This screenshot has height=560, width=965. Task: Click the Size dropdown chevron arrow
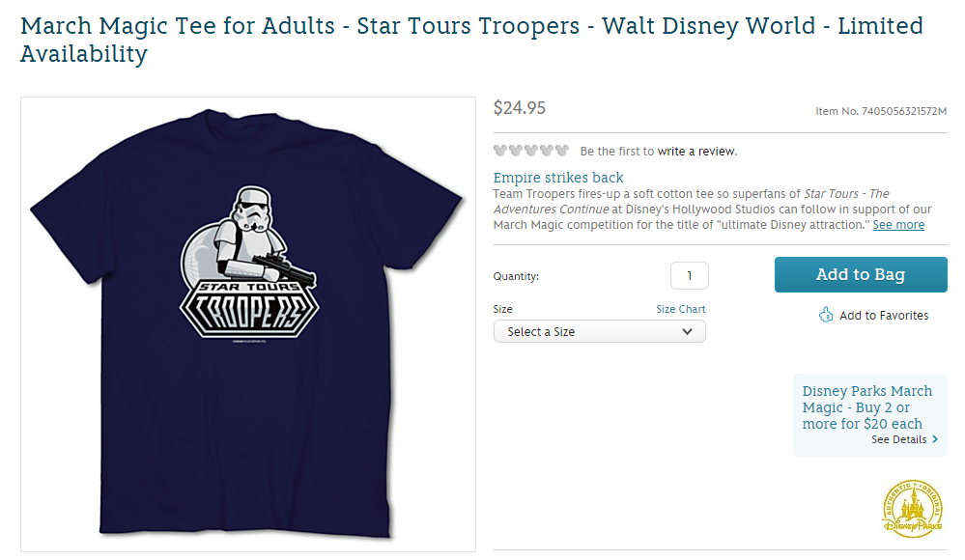coord(687,330)
